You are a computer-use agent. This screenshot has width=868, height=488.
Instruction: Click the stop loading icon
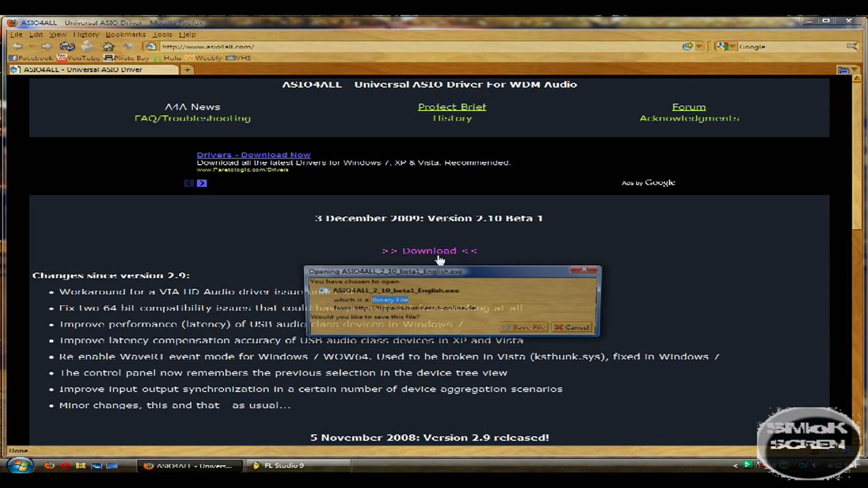coord(87,46)
